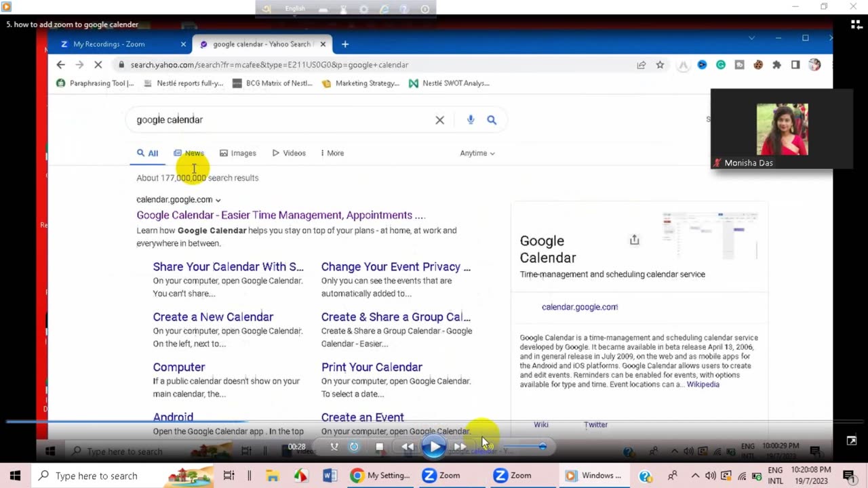Toggle the Chrome side panel
The image size is (868, 488).
(795, 64)
